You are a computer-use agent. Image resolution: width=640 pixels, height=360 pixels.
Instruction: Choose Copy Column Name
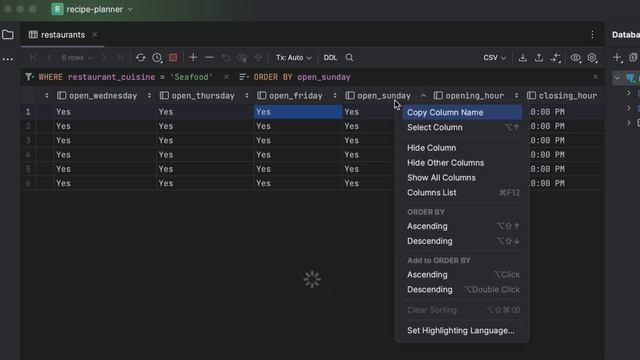tap(462, 112)
